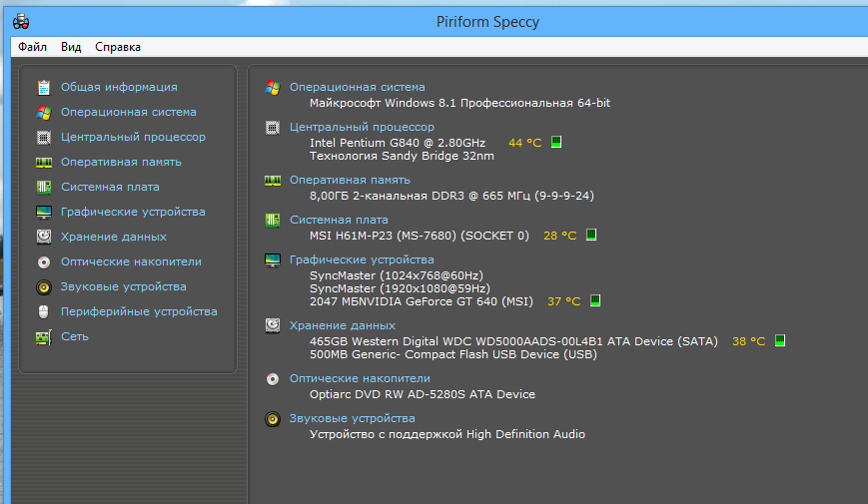This screenshot has width=868, height=504.
Task: Click the CPU temperature 44 °C
Action: point(524,143)
